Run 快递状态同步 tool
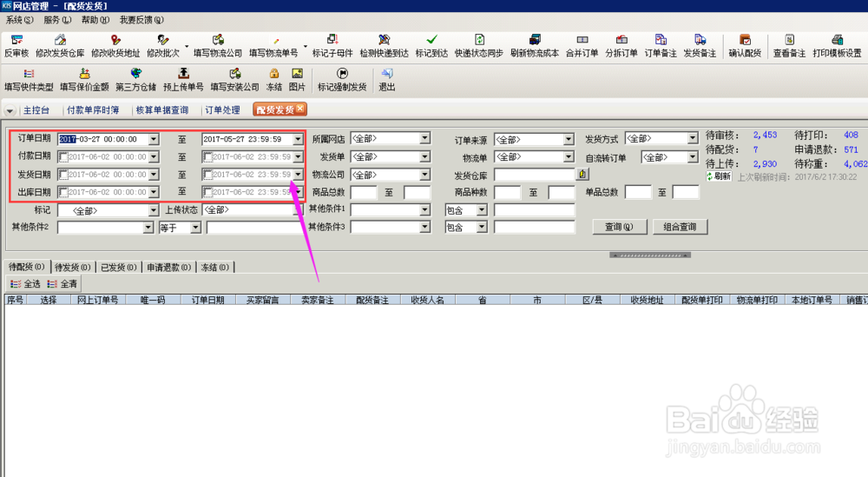This screenshot has height=477, width=868. tap(479, 46)
